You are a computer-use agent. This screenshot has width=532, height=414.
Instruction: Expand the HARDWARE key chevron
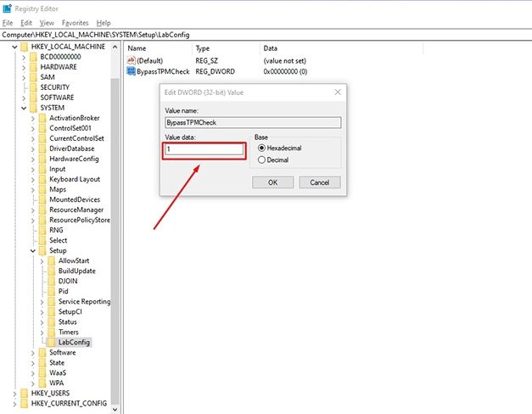tap(24, 67)
